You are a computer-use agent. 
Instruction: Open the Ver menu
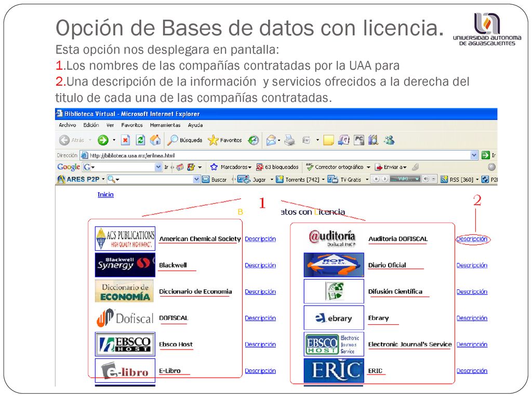(110, 125)
